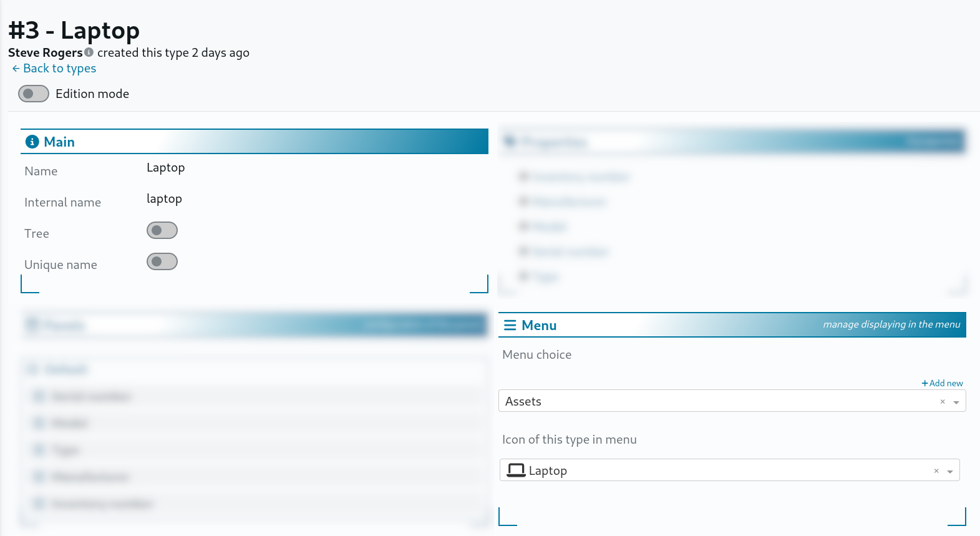Viewport: 980px width, 536px height.
Task: Toggle the Tree switch
Action: 162,231
